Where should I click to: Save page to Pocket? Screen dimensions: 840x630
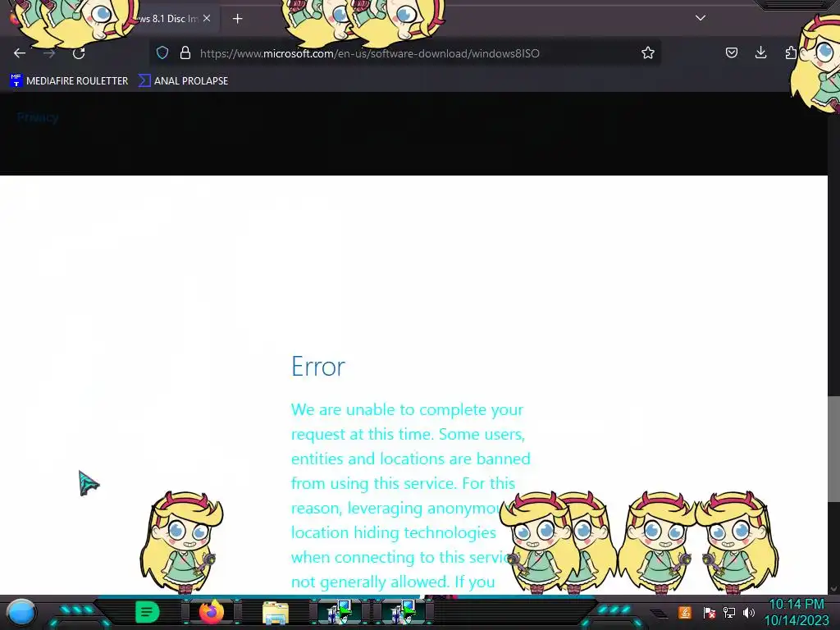click(731, 52)
